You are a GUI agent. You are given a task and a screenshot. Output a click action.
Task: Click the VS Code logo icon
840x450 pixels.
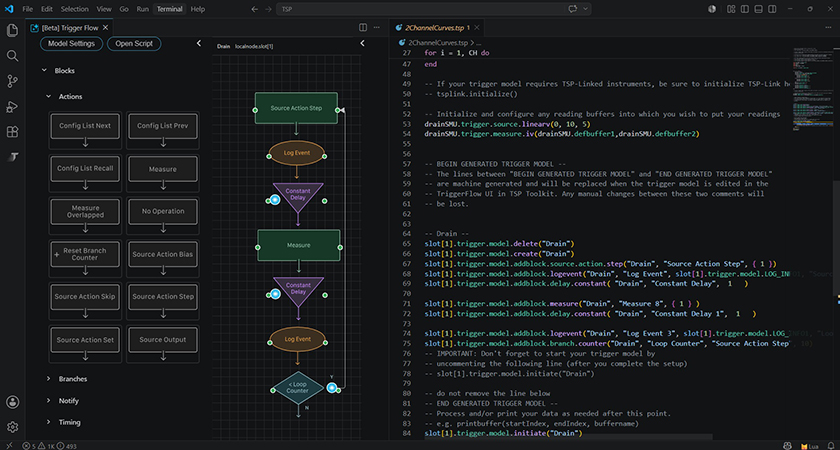pyautogui.click(x=9, y=9)
